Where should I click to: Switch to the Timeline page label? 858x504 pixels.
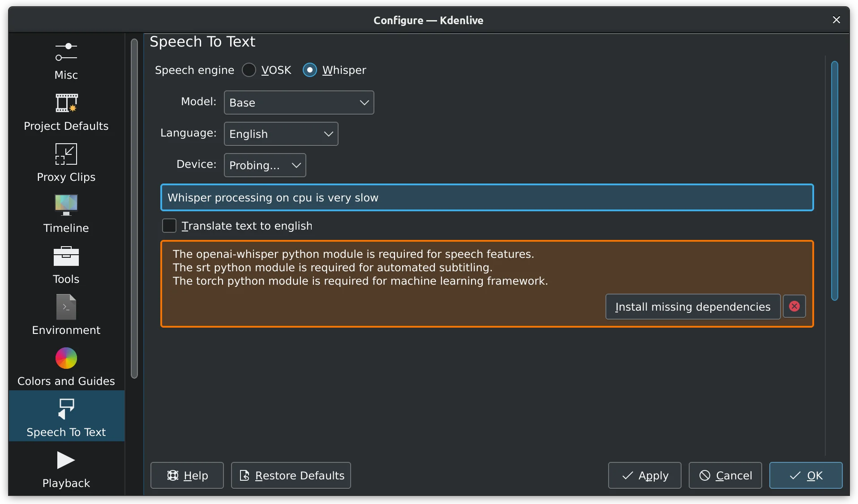(x=66, y=228)
